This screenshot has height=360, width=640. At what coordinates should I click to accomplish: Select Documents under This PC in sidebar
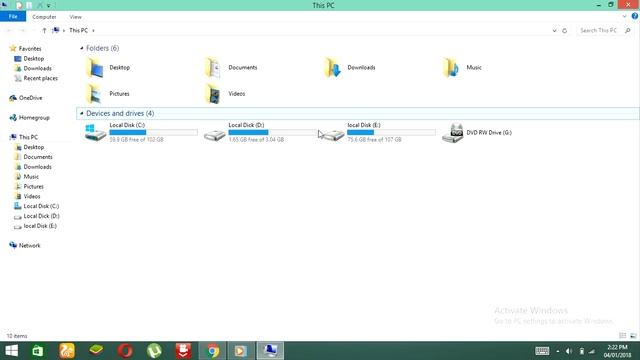click(x=38, y=157)
